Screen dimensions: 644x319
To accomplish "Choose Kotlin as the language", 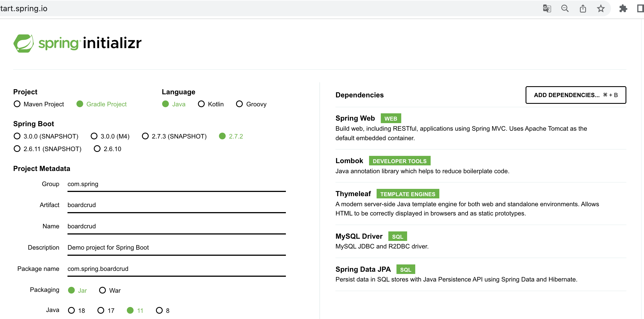I will click(x=211, y=104).
